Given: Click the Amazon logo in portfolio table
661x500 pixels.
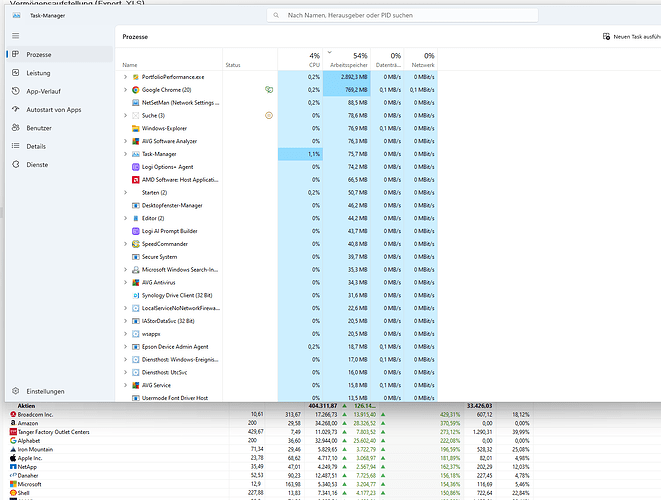Looking at the screenshot, I should point(13,423).
